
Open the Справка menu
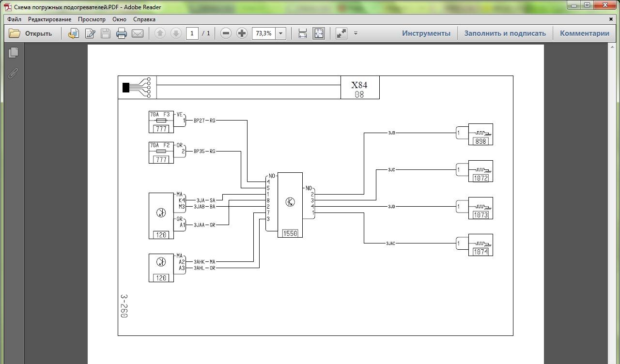144,19
